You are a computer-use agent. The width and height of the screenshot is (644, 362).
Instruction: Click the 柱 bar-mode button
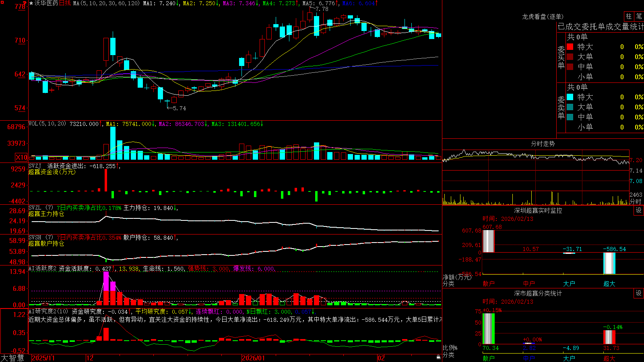tap(629, 16)
